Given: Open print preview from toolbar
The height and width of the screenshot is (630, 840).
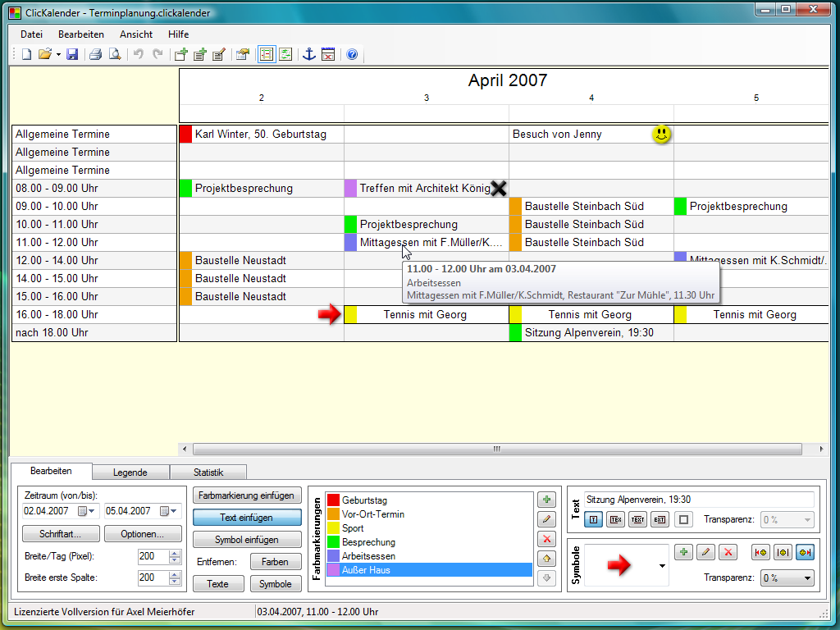Looking at the screenshot, I should [x=115, y=55].
